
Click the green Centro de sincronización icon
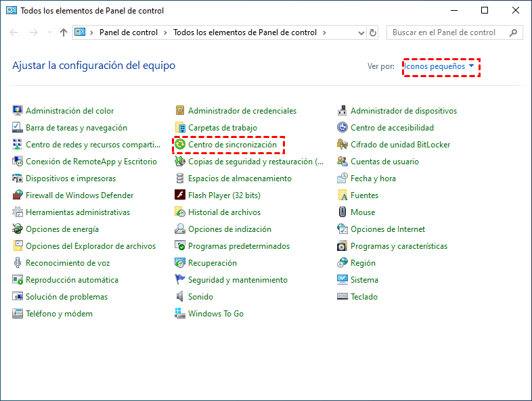[x=180, y=145]
